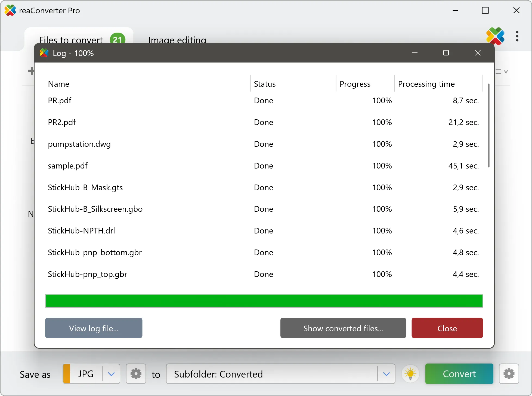Click Show converted files button
This screenshot has width=532, height=396.
click(343, 328)
